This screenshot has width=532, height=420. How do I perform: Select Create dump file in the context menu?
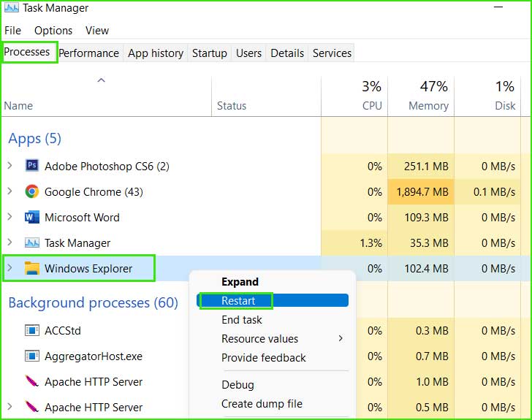point(262,404)
